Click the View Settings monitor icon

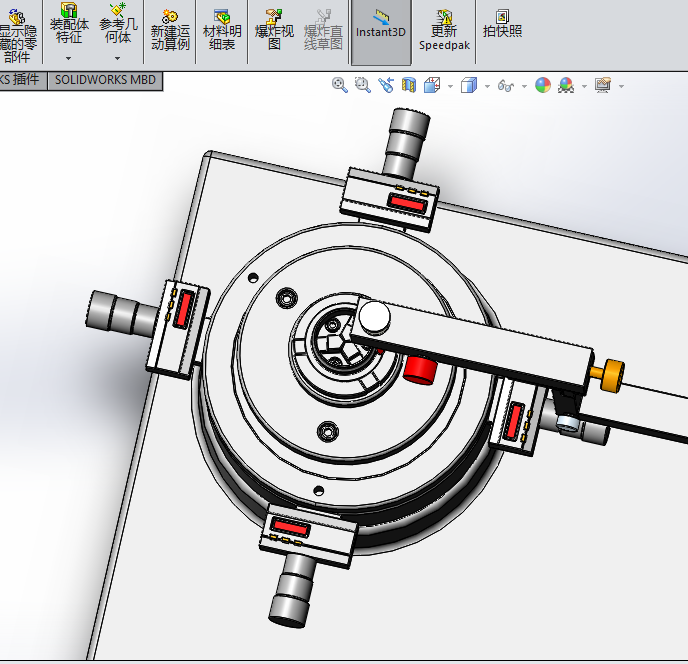(602, 86)
